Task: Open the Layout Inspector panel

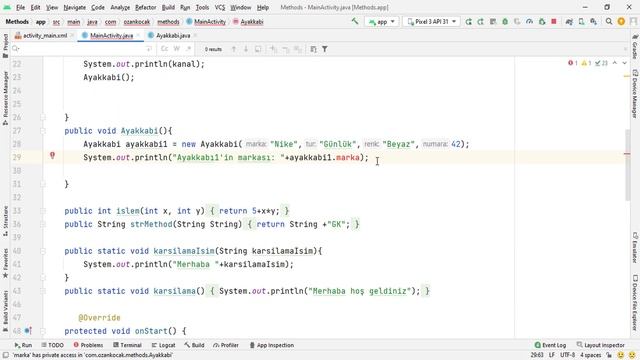Action: (600, 345)
